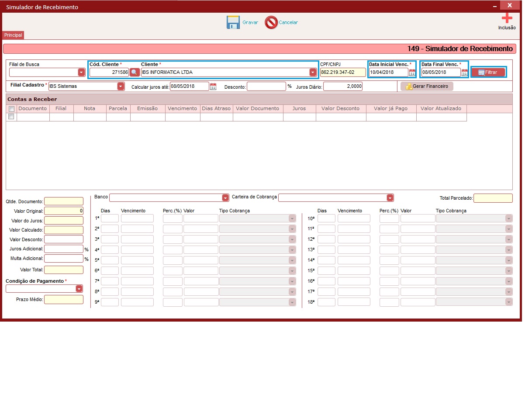The height and width of the screenshot is (395, 532).
Task: Click the Total Parcelado field
Action: 493,198
